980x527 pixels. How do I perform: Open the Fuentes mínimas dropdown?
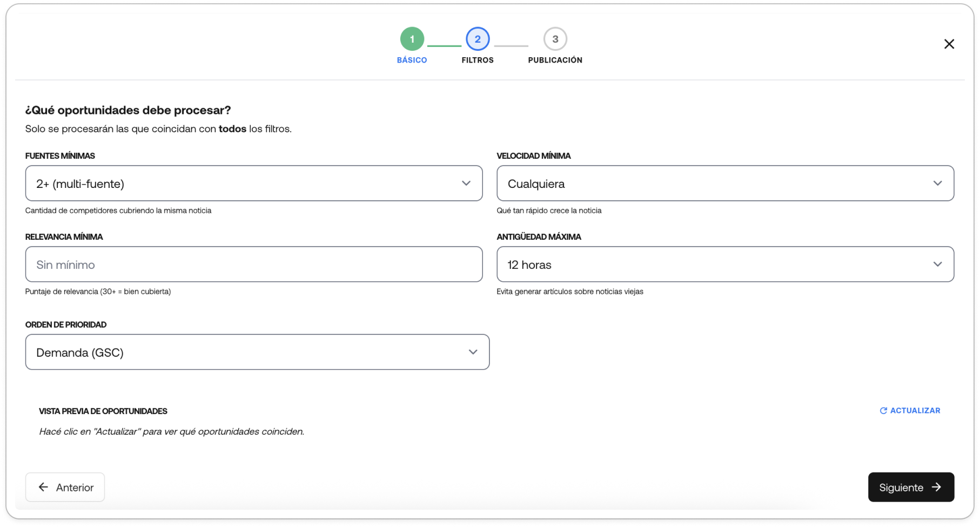click(x=254, y=184)
